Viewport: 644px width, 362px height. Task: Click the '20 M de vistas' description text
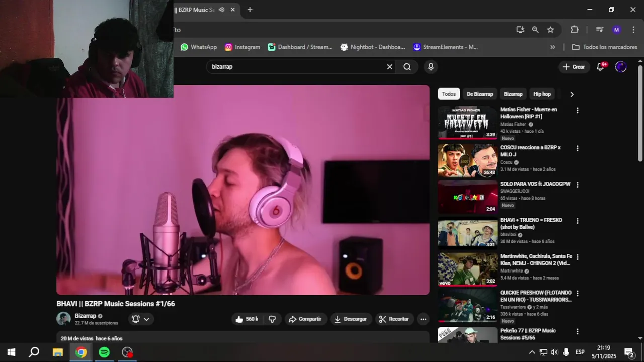click(x=77, y=338)
